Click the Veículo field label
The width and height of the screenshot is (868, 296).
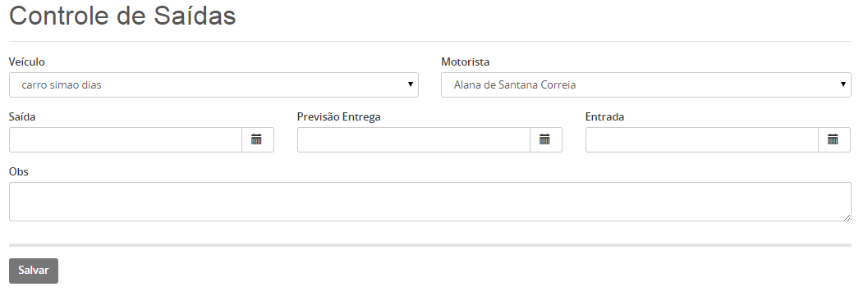(x=26, y=61)
